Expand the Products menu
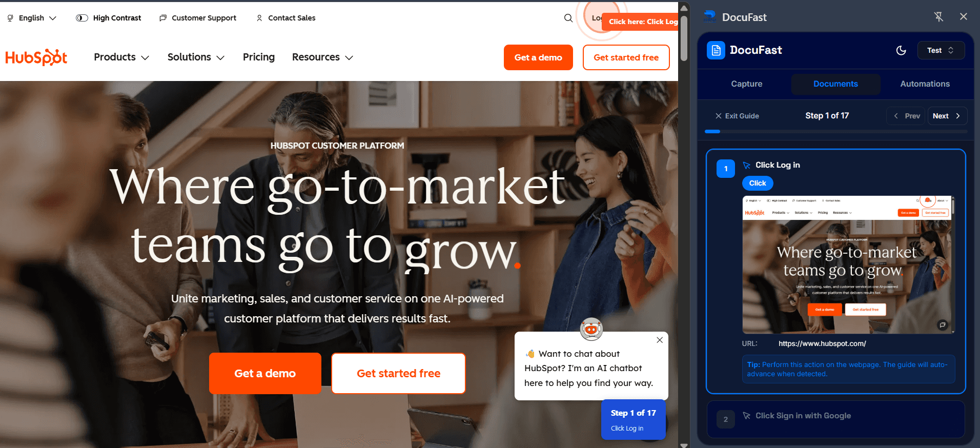The width and height of the screenshot is (980, 448). point(121,57)
